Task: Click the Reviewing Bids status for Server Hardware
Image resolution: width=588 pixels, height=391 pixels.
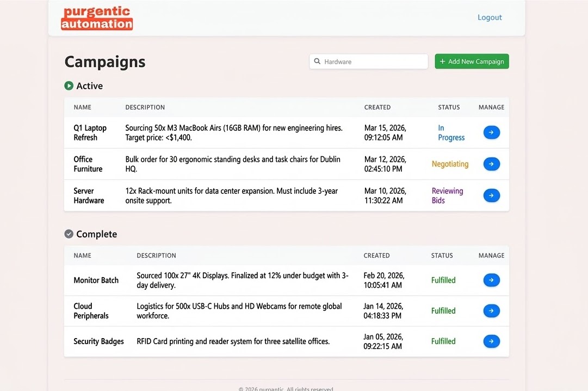Action: [x=447, y=195]
